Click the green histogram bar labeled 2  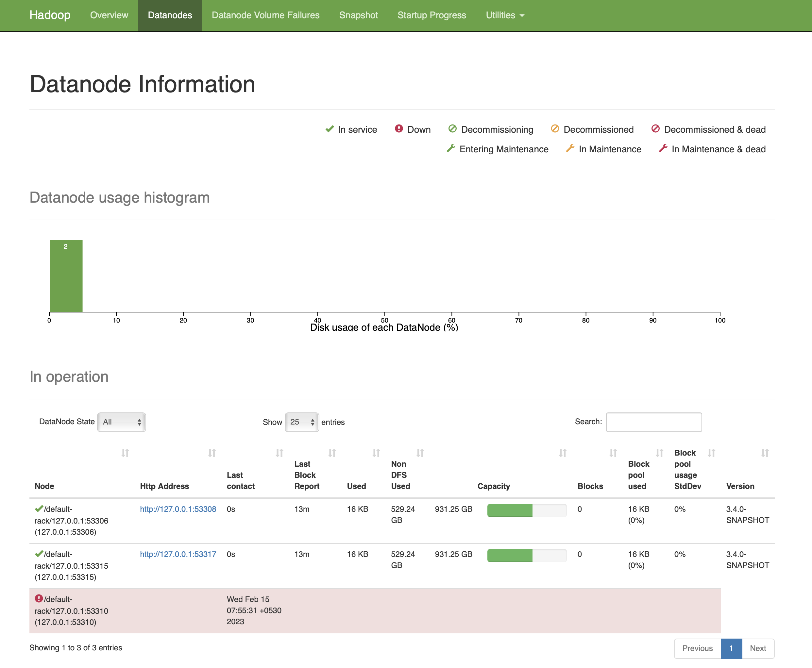pyautogui.click(x=66, y=276)
